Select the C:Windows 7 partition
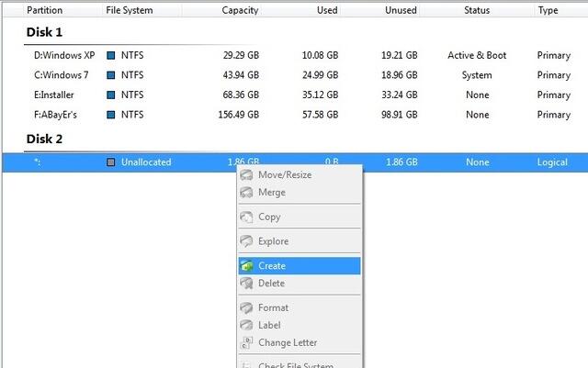 click(62, 75)
